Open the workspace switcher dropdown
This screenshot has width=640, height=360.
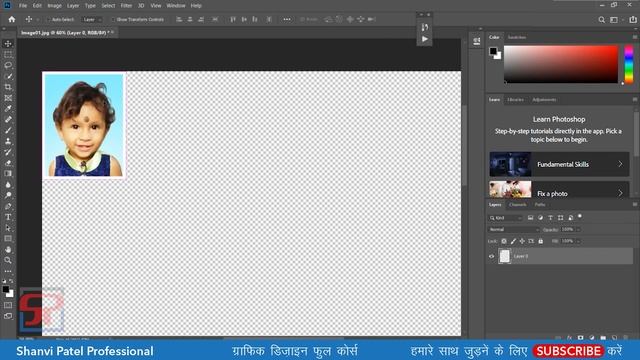(615, 19)
